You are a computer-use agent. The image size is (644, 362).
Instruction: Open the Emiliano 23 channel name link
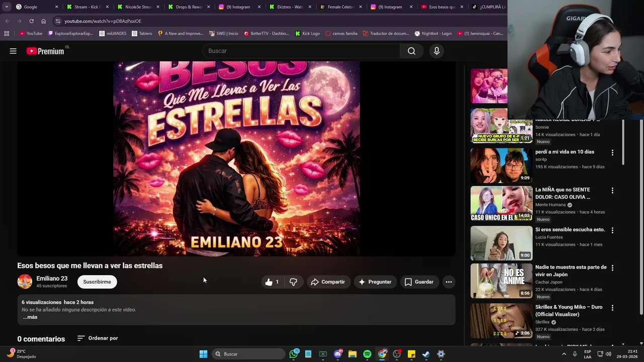coord(52,279)
